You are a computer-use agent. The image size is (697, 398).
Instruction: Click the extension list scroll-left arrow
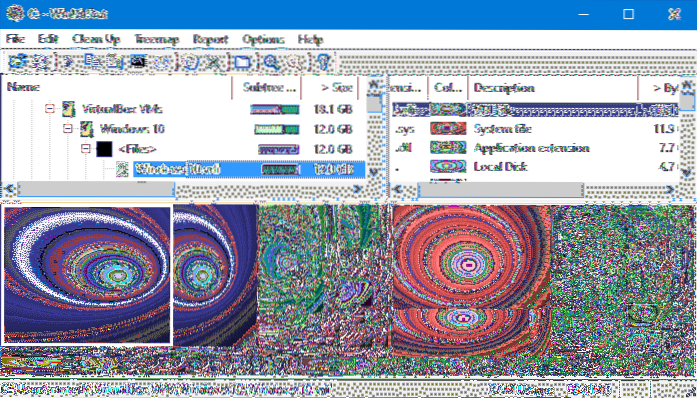pyautogui.click(x=398, y=190)
